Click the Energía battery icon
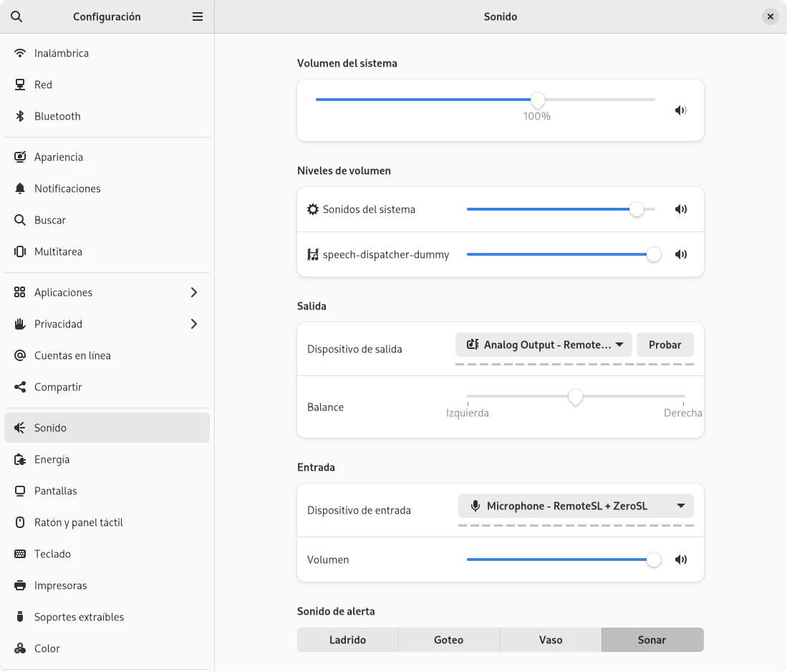This screenshot has height=672, width=787. pyautogui.click(x=20, y=459)
